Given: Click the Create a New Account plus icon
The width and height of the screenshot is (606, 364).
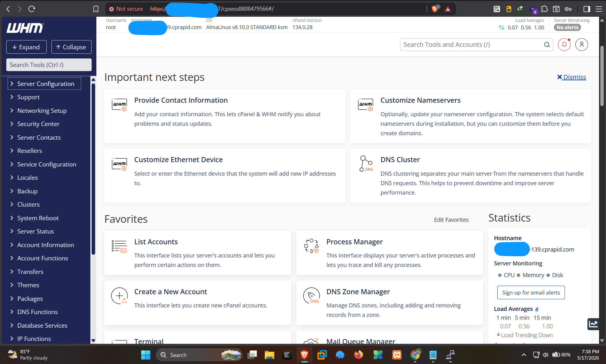Looking at the screenshot, I should pos(119,296).
